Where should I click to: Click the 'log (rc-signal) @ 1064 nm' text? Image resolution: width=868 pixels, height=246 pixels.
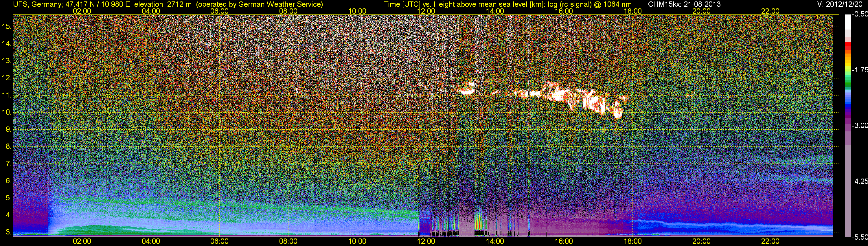click(x=589, y=4)
